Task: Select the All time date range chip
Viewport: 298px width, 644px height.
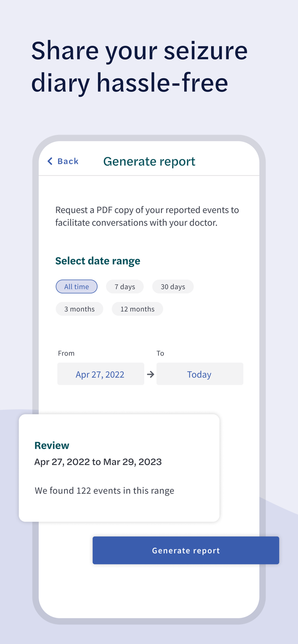Action: click(x=77, y=286)
